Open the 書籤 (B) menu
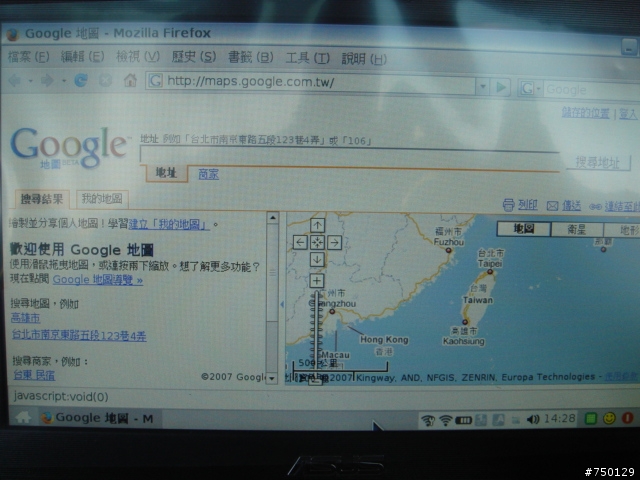The image size is (640, 480). 250,58
